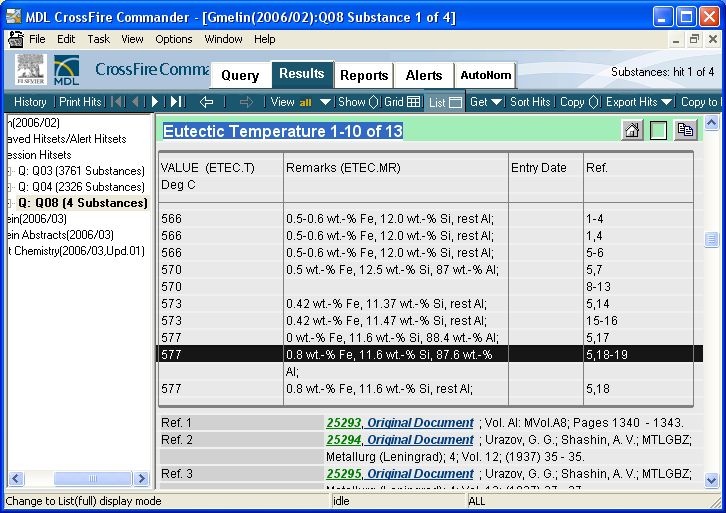The width and height of the screenshot is (726, 513).
Task: Click the History toolbar button
Action: click(x=30, y=102)
